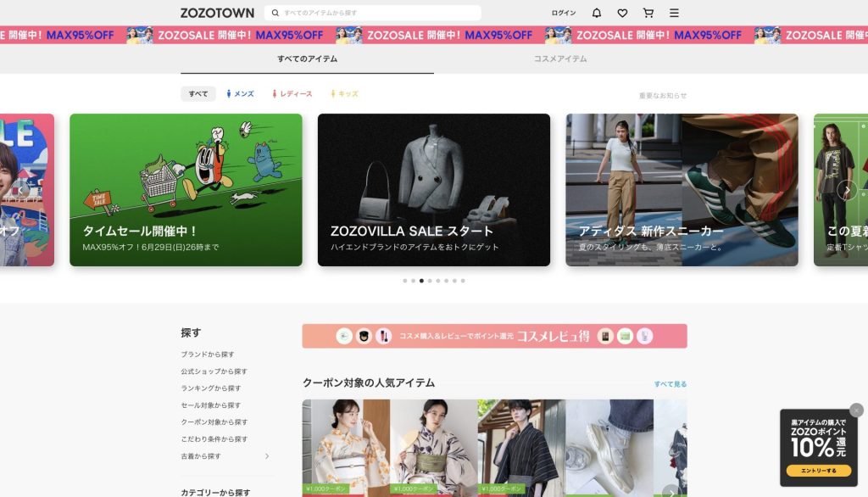Open the アディダス 新作スニーカー banner
The height and width of the screenshot is (497, 868).
click(682, 190)
